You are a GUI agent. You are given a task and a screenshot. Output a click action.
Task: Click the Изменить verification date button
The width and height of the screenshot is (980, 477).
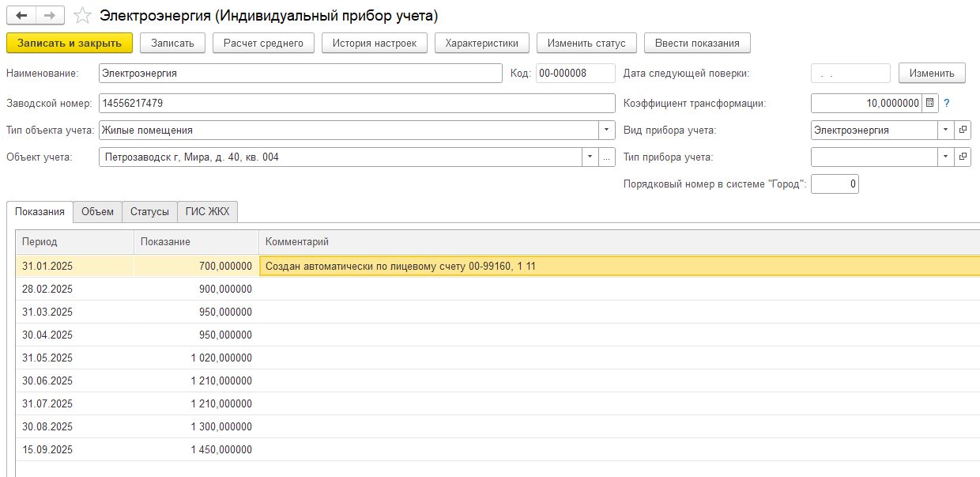point(932,74)
